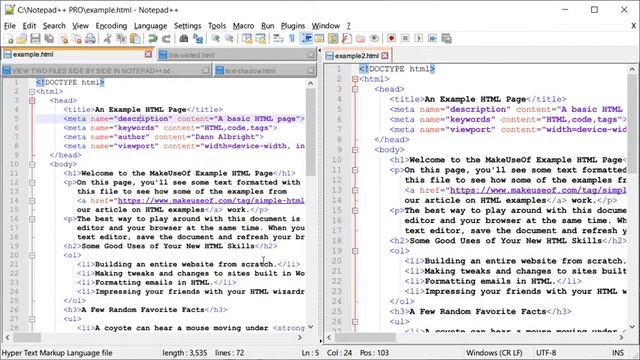640x360 pixels.
Task: Create a new file with the New icon
Action: pos(9,39)
